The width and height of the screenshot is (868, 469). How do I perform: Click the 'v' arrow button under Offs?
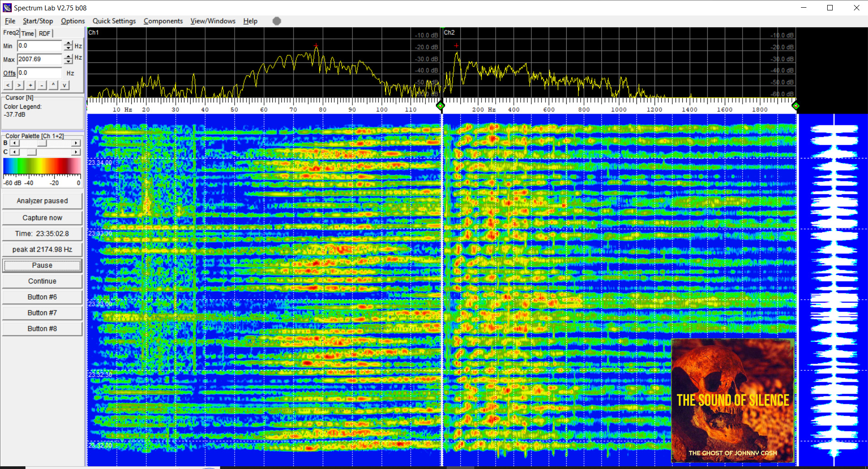pyautogui.click(x=65, y=85)
